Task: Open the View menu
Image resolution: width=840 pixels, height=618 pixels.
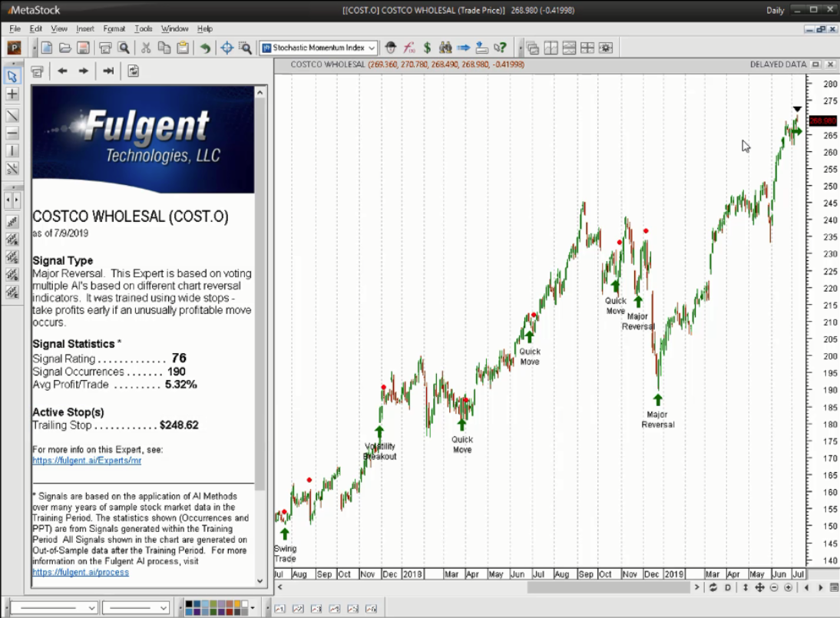Action: click(59, 28)
